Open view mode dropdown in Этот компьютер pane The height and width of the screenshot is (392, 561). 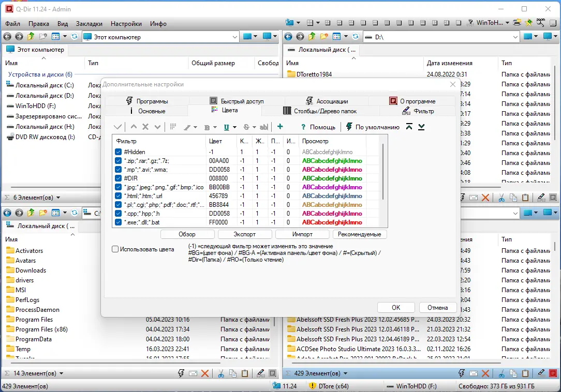coord(65,37)
